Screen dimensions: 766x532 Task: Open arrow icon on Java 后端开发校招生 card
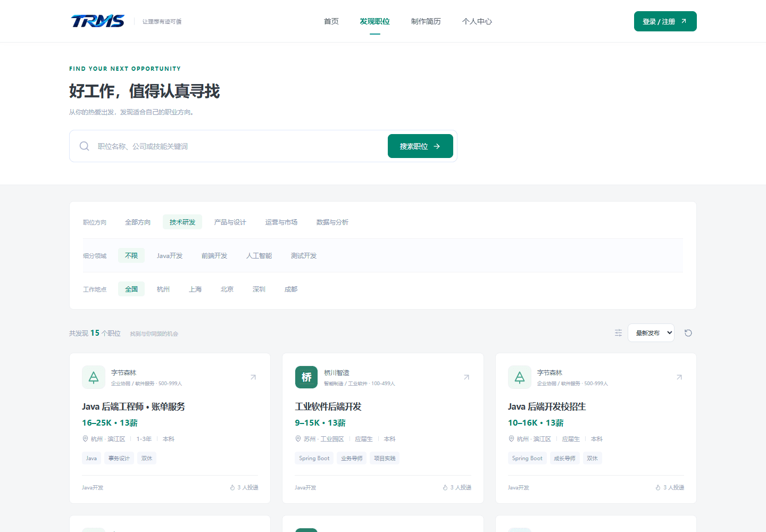(x=679, y=377)
